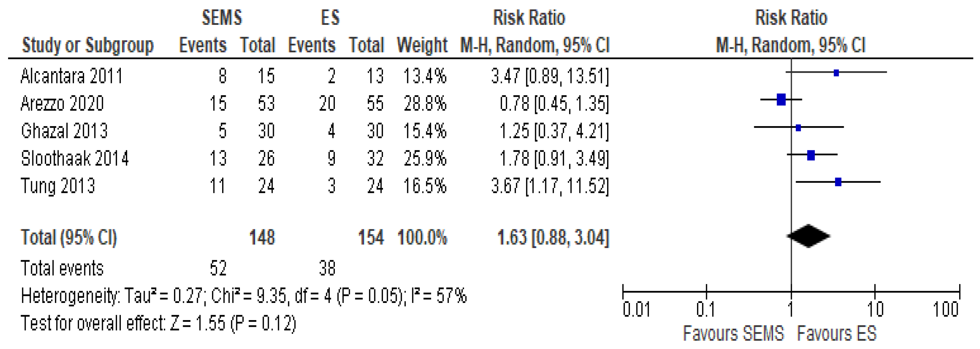Click the Alcantara 2011 study label
Viewport: 980px width, 349px height.
point(72,76)
